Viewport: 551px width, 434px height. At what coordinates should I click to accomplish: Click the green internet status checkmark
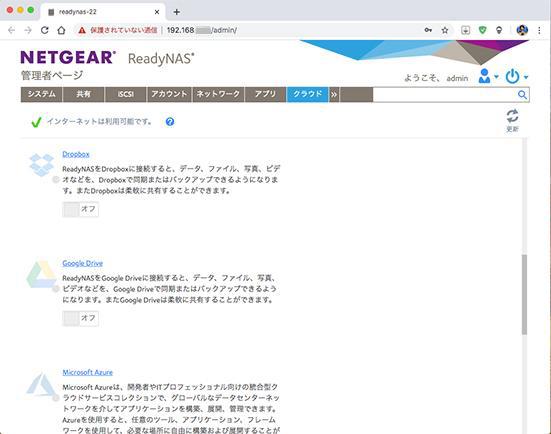36,122
